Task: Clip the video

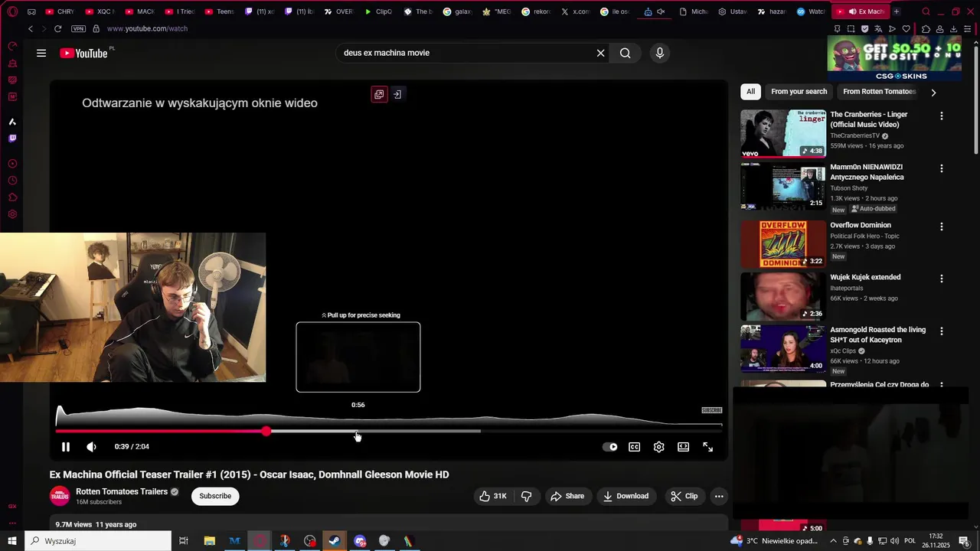Action: coord(684,496)
